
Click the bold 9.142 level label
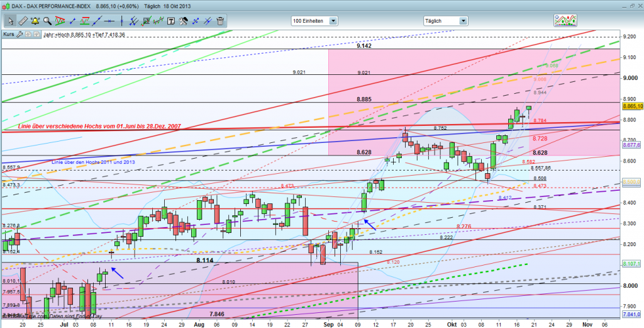(x=364, y=46)
